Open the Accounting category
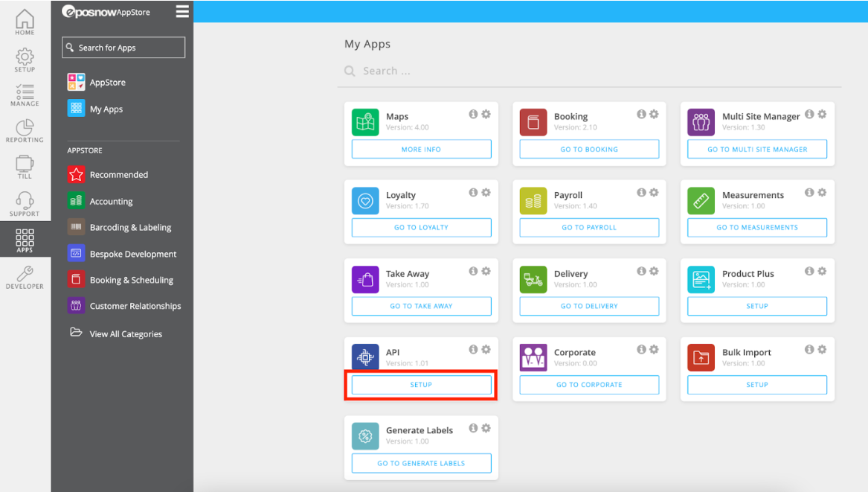 (111, 202)
